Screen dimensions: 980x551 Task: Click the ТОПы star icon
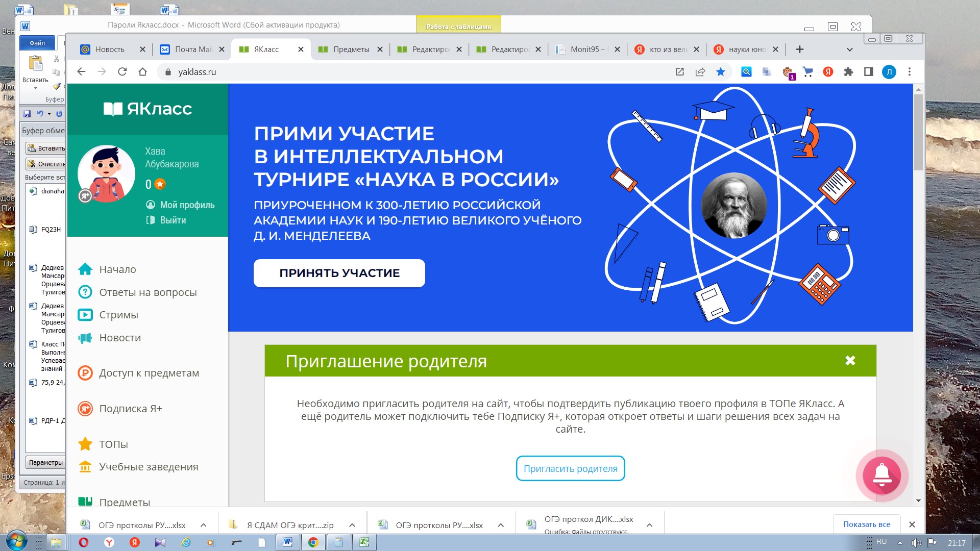85,444
